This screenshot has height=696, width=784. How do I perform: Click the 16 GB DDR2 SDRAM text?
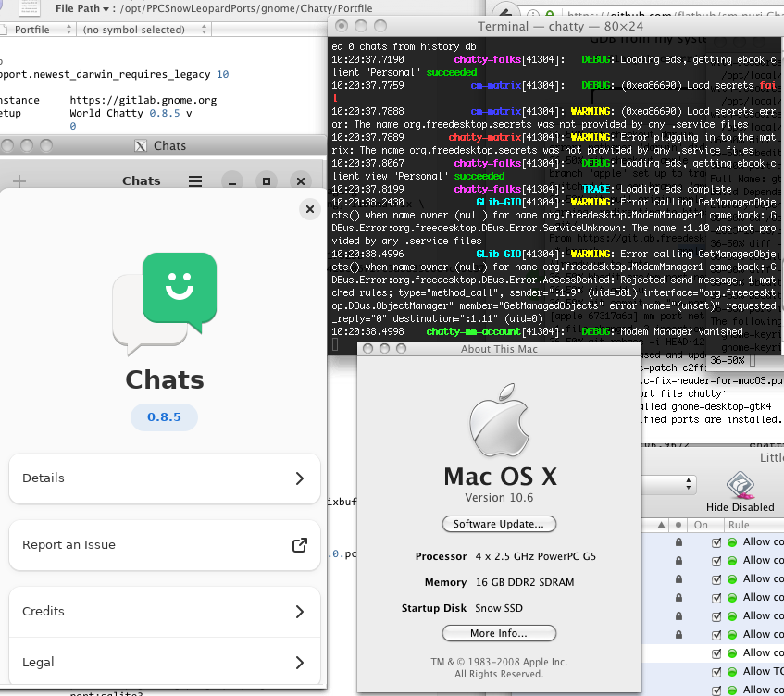tap(525, 582)
